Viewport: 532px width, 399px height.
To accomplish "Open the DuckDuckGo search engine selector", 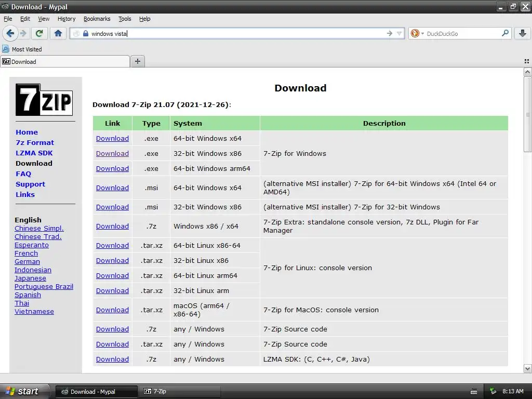I will (417, 33).
